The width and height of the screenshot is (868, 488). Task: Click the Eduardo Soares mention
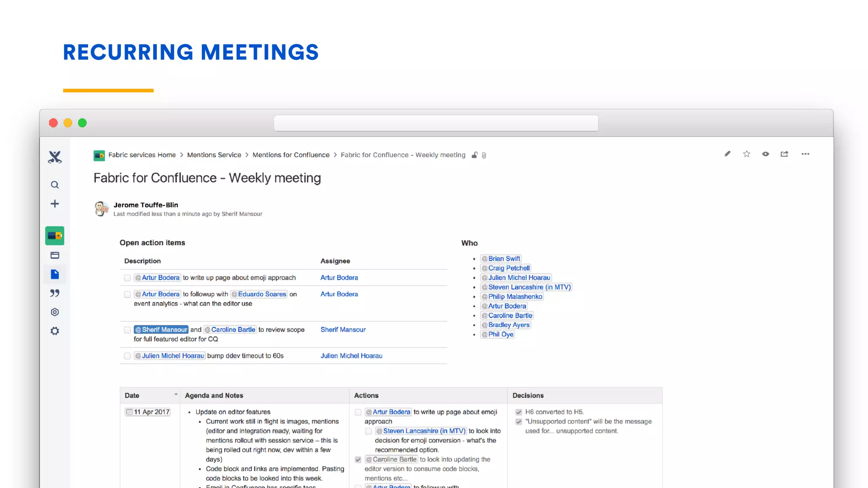point(259,294)
